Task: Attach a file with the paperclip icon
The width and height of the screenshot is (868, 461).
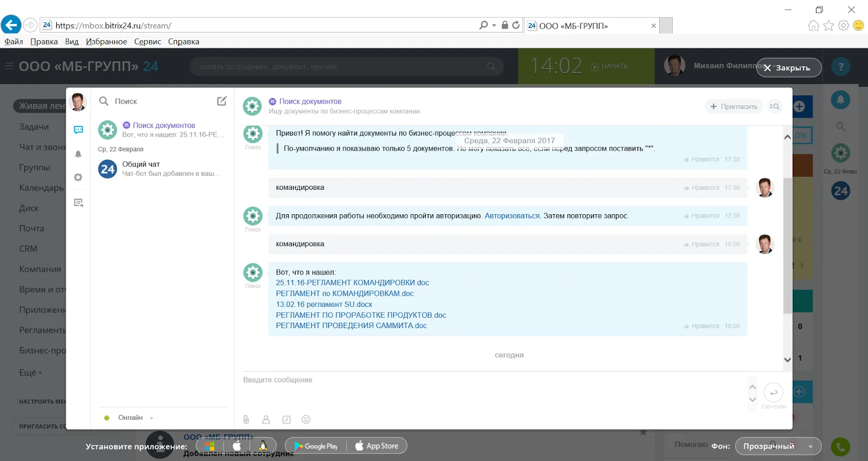Action: click(x=246, y=419)
